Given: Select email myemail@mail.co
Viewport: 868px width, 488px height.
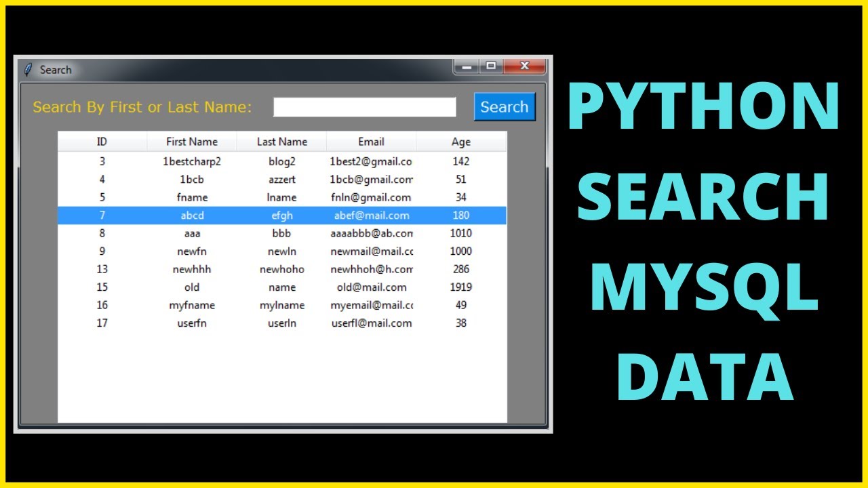Looking at the screenshot, I should tap(372, 305).
